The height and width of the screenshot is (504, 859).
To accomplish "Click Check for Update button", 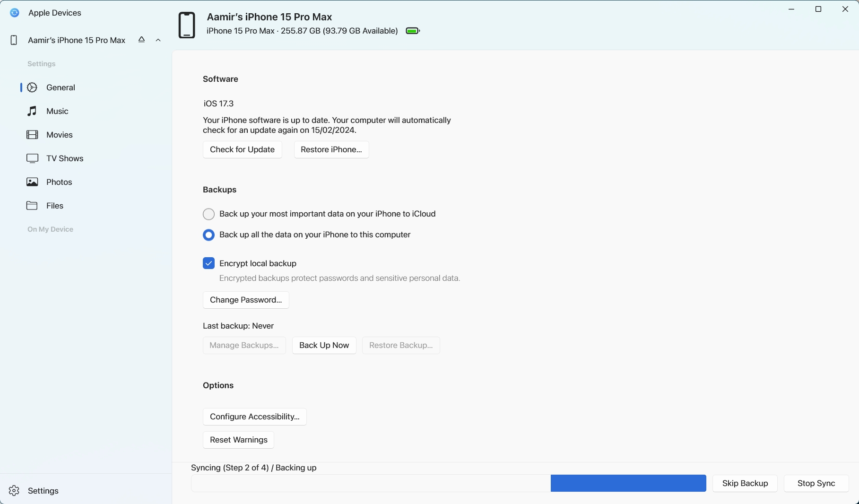I will [243, 149].
